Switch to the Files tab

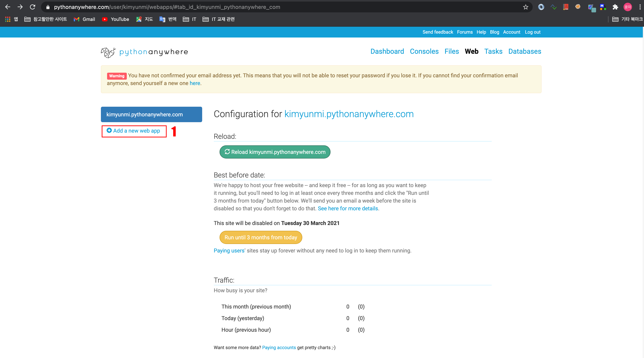[451, 51]
